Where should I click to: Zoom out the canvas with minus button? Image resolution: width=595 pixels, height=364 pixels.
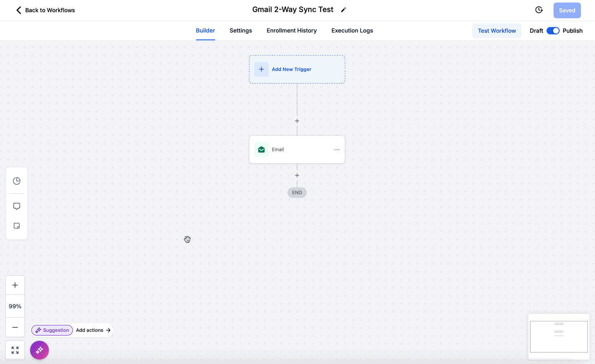(x=15, y=327)
